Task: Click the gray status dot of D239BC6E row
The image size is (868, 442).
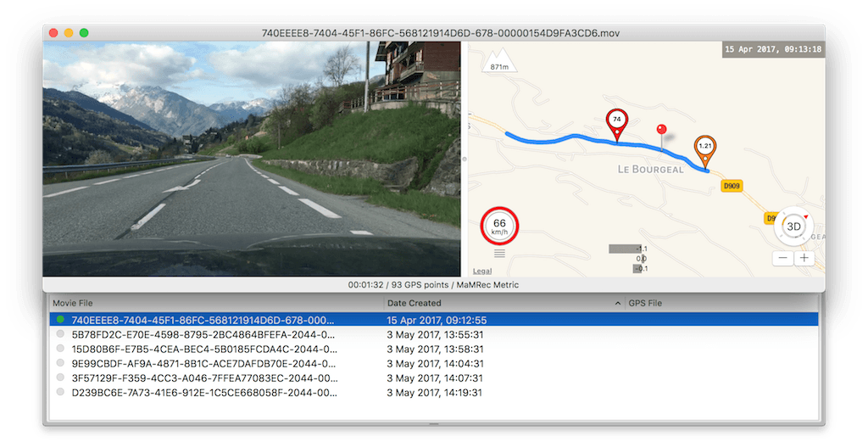Action: (x=60, y=392)
